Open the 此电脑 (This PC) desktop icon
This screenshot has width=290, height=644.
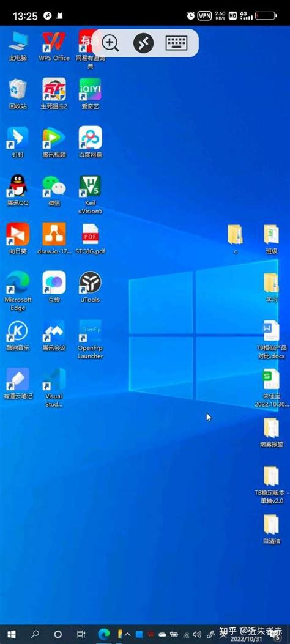(x=18, y=46)
